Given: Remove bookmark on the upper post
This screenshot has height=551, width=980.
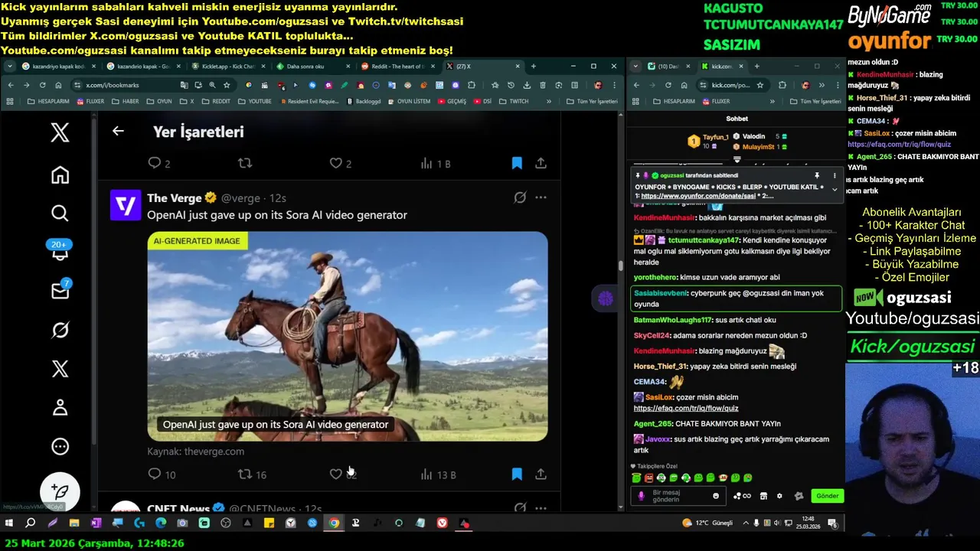Looking at the screenshot, I should coord(517,163).
